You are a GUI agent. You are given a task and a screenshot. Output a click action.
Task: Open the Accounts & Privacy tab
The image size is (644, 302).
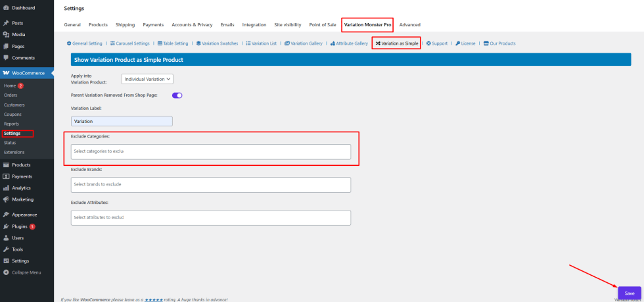point(192,25)
